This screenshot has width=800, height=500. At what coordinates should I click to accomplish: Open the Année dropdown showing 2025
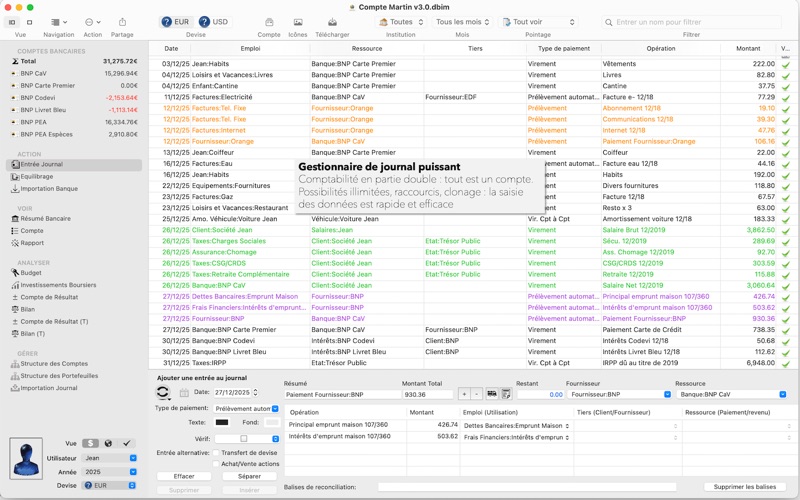point(109,472)
